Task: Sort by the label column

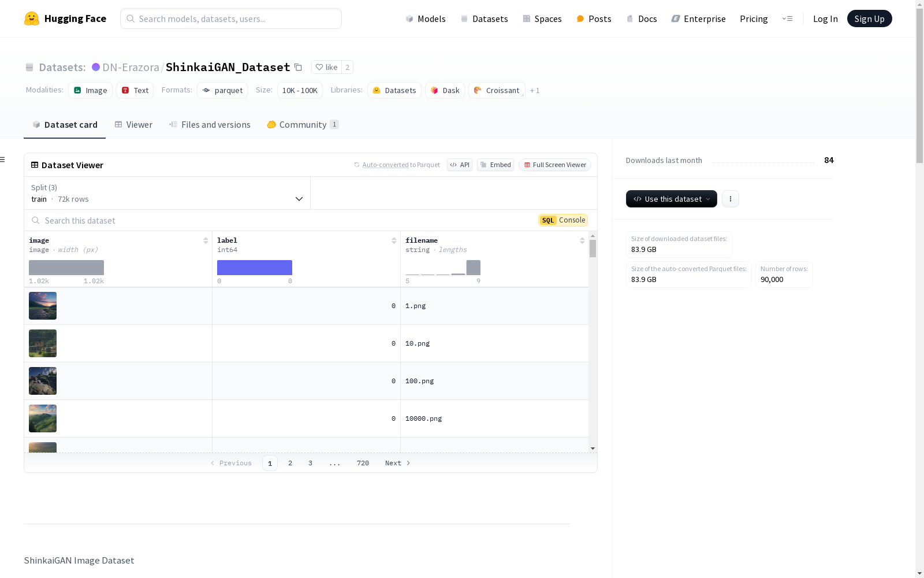Action: coord(394,240)
